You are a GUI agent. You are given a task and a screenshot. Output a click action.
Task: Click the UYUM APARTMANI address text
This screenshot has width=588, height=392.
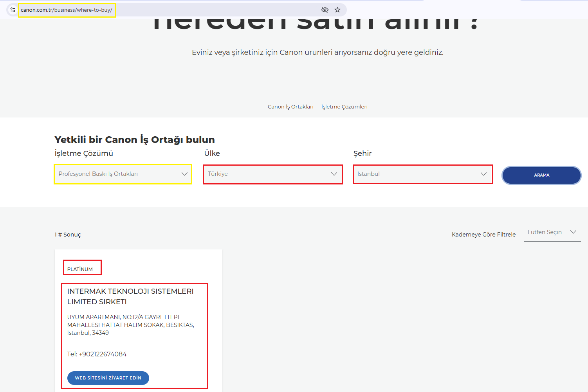click(131, 325)
